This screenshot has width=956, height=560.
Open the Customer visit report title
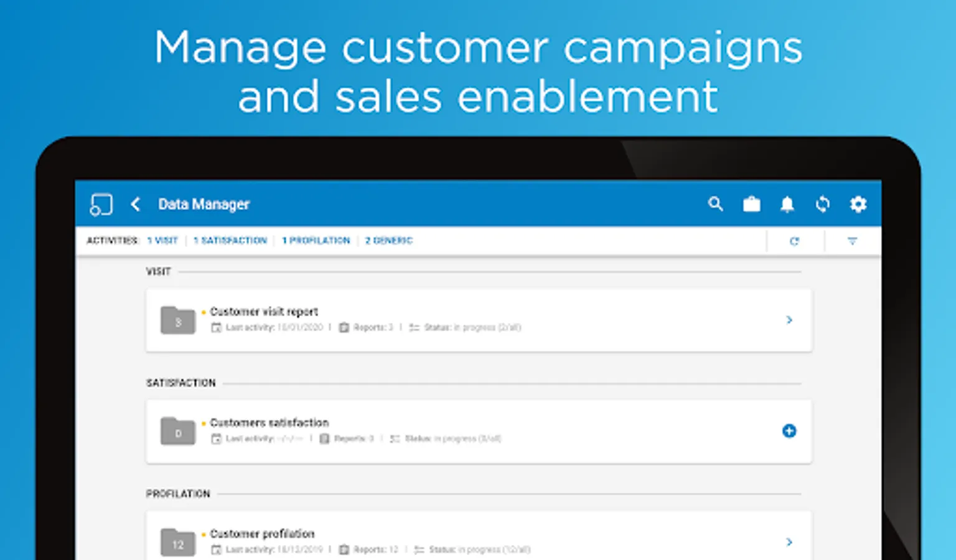(264, 311)
